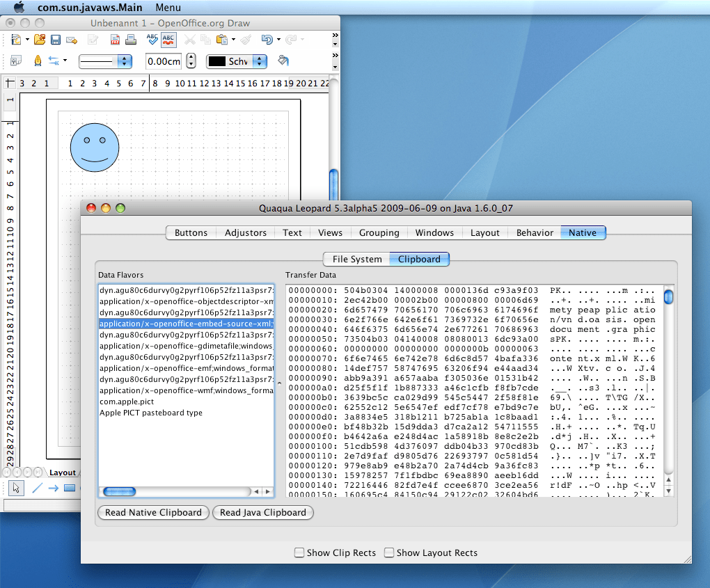The width and height of the screenshot is (710, 588).
Task: Switch to the Behavior tab
Action: point(534,232)
